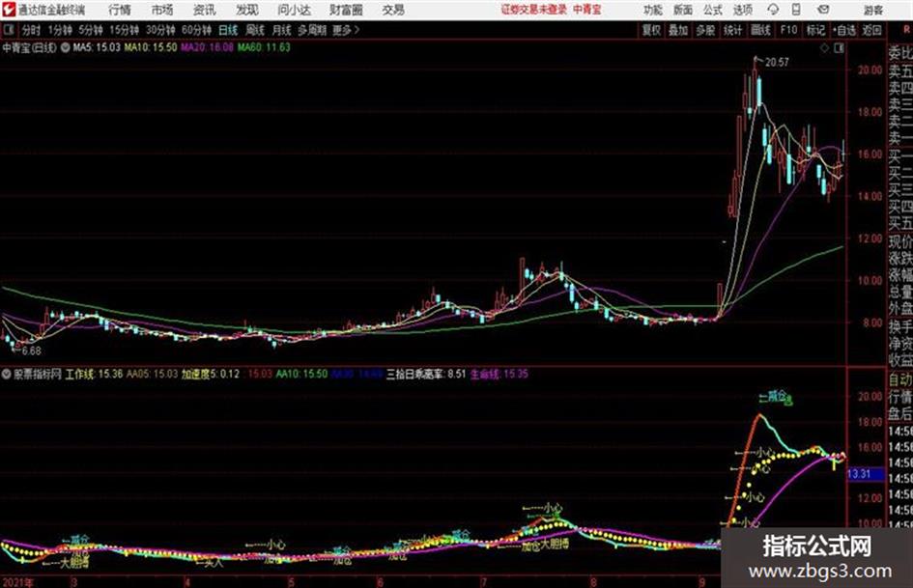Image resolution: width=913 pixels, height=588 pixels.
Task: Switch to 1分钟 chart period
Action: click(59, 30)
